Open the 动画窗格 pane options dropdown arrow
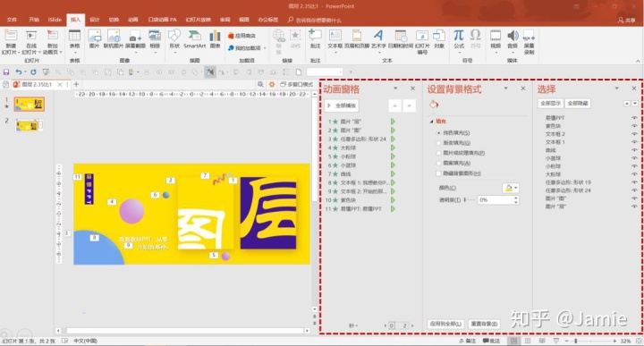This screenshot has width=644, height=346. pos(395,89)
